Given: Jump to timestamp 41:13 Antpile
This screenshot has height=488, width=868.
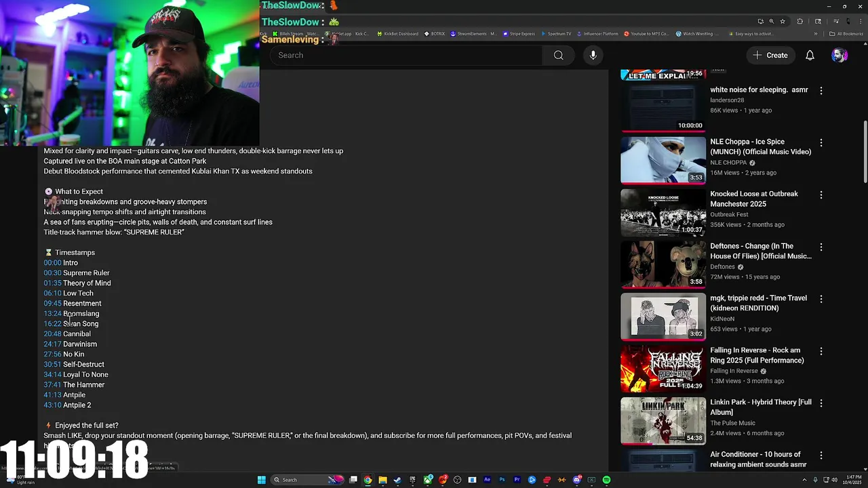Looking at the screenshot, I should [52, 394].
